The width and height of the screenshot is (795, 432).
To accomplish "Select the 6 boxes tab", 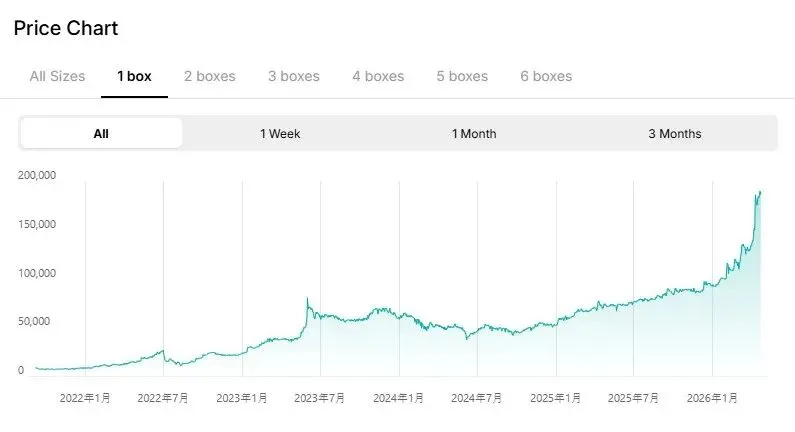I will (x=546, y=76).
